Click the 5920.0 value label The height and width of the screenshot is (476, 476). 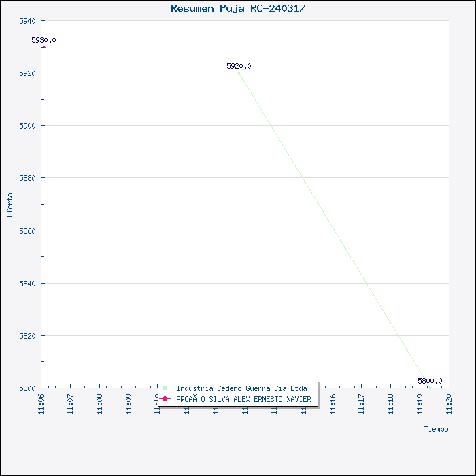pyautogui.click(x=239, y=66)
